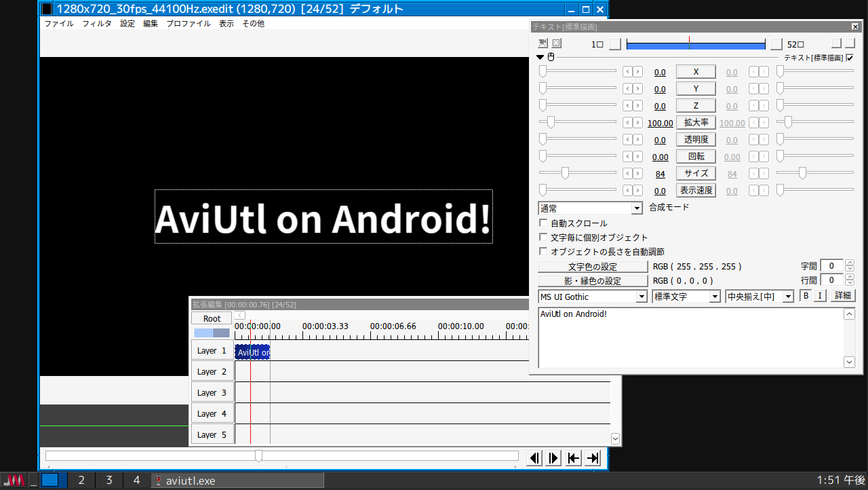
Task: Jump to the final frame of the video
Action: (591, 456)
